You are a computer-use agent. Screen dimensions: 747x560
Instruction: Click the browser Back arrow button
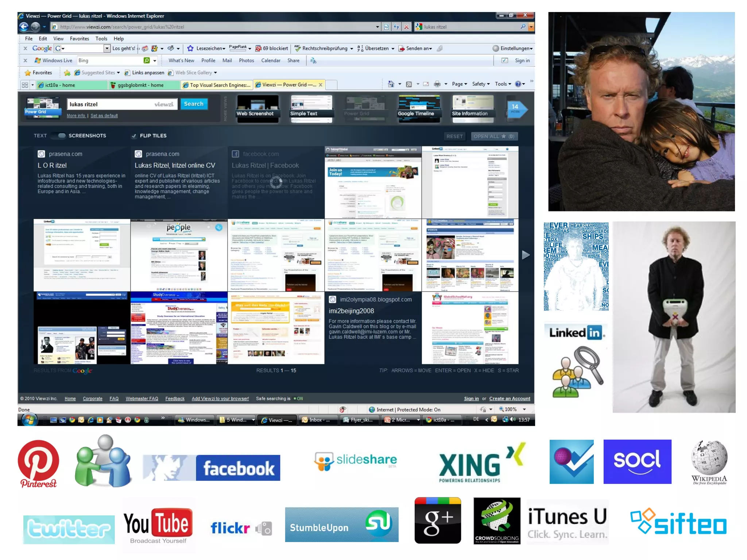tap(24, 27)
